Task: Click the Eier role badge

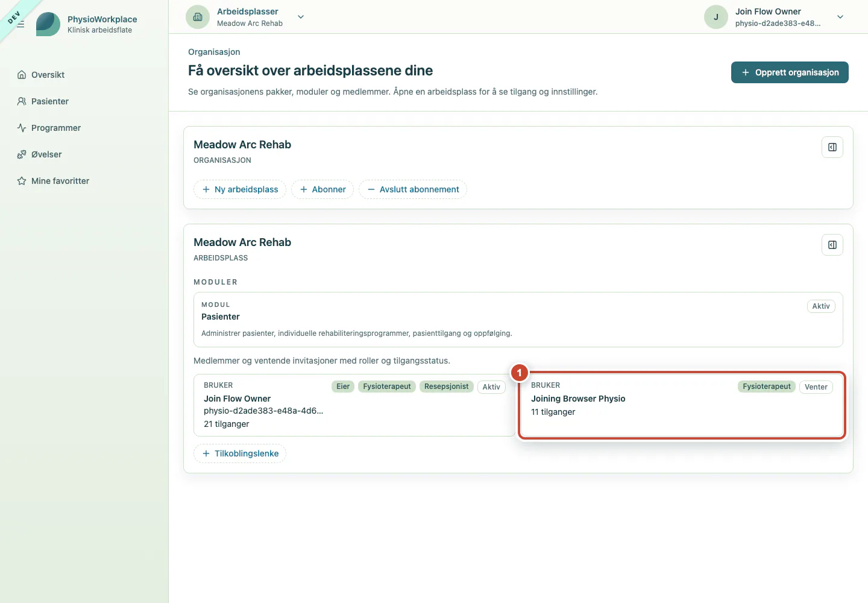Action: (x=343, y=387)
